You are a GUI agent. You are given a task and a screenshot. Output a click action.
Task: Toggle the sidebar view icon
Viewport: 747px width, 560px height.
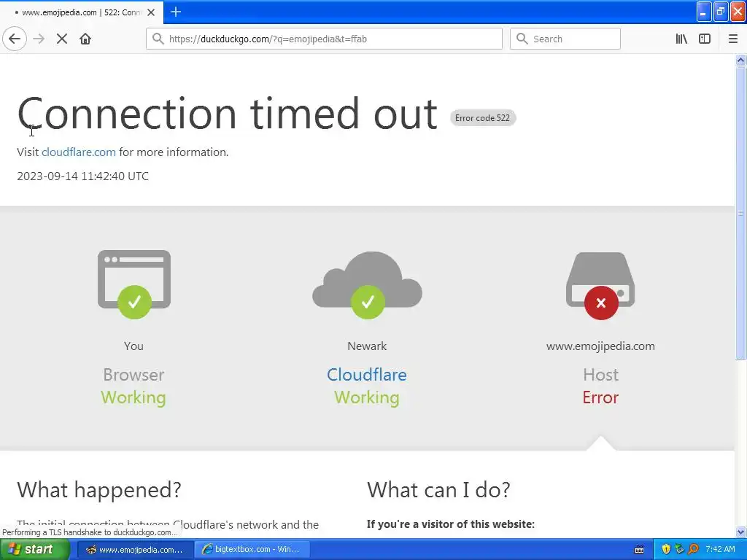coord(705,39)
